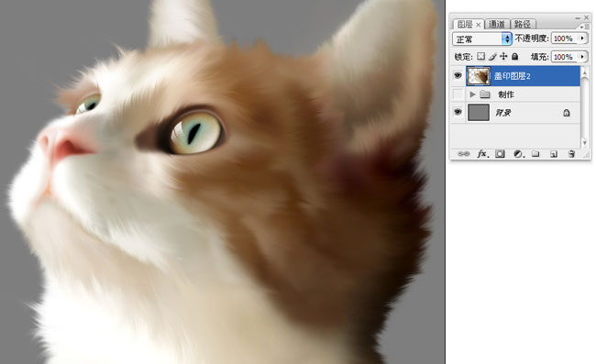Close the layers panel
Image resolution: width=596 pixels, height=364 pixels.
[587, 17]
